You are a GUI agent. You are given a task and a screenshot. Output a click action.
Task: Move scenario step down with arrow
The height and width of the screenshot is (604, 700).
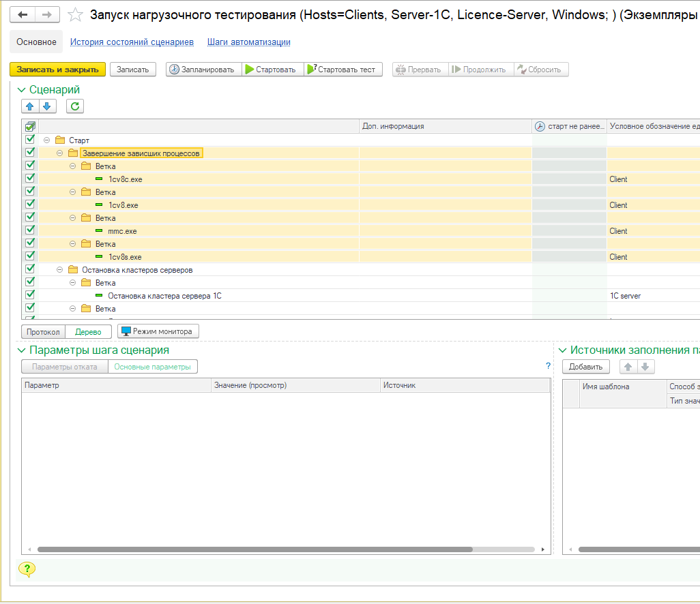point(47,106)
